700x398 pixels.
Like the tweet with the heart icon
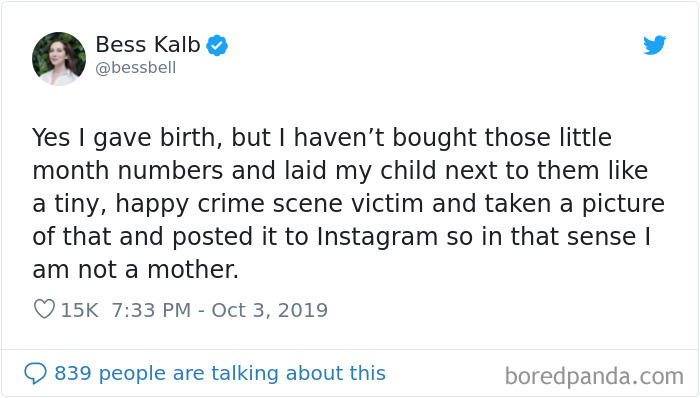pos(44,309)
